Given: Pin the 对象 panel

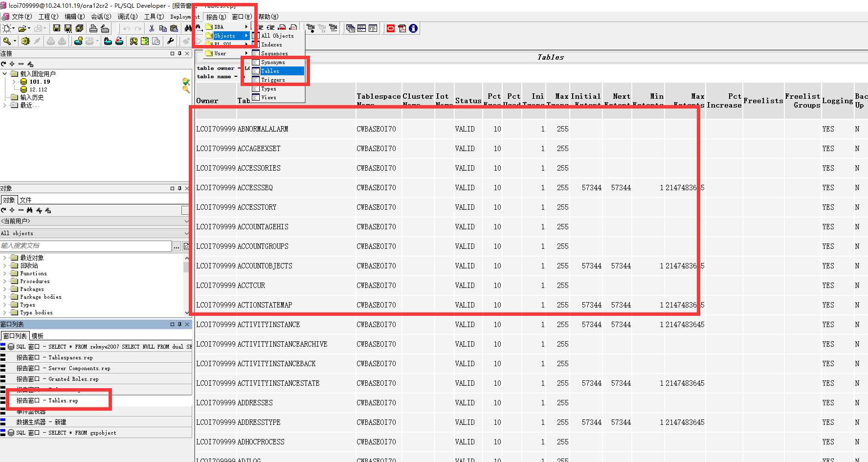Looking at the screenshot, I should point(179,188).
